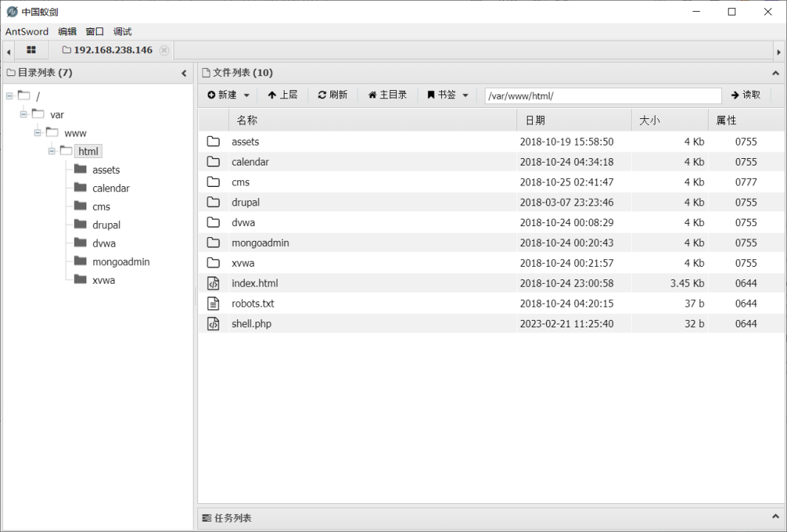Open the AntSword menu
This screenshot has height=532, width=787.
pos(27,32)
